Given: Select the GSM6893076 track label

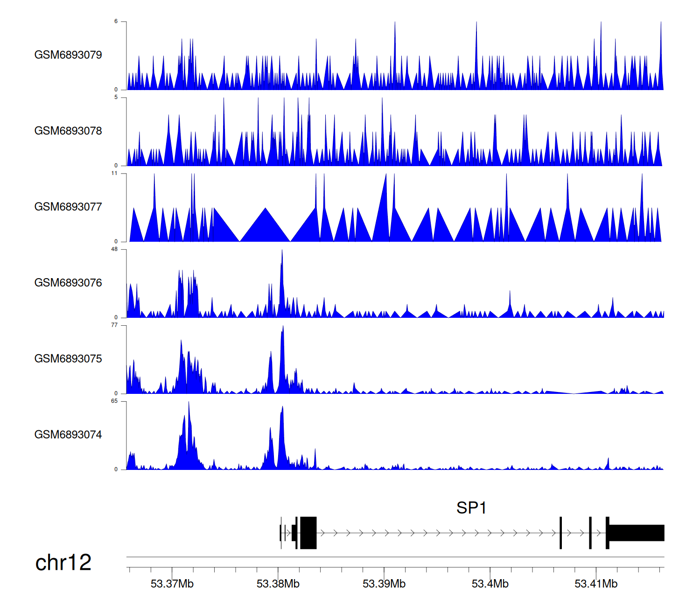Looking at the screenshot, I should (x=68, y=283).
